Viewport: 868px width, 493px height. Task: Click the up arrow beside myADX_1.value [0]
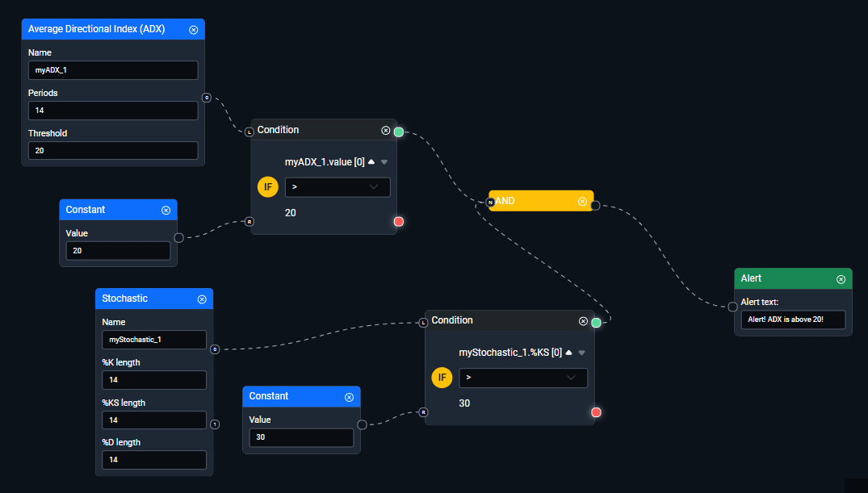coord(371,162)
